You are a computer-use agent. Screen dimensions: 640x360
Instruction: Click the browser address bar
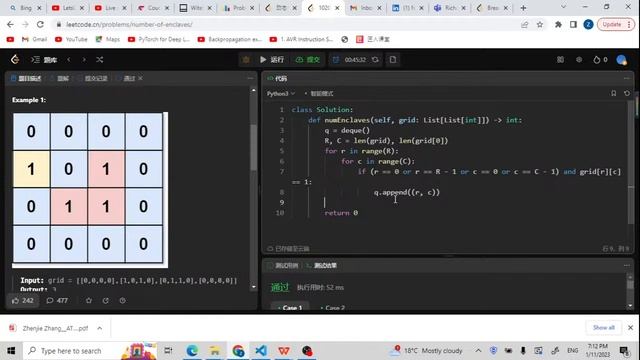pyautogui.click(x=286, y=25)
